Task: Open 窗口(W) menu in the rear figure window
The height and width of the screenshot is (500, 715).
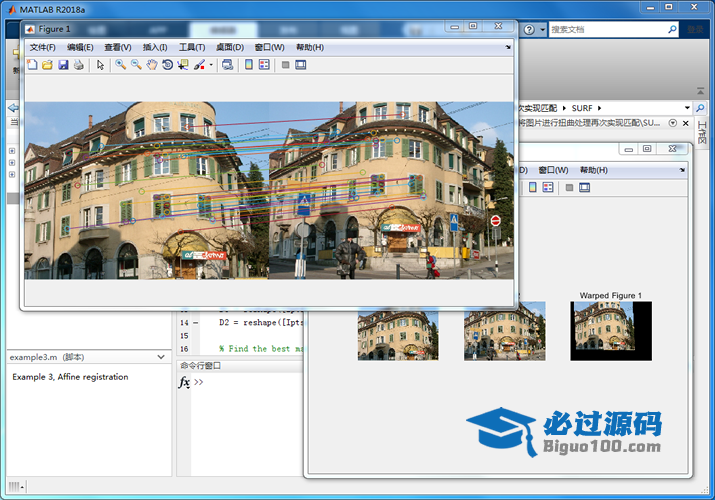Action: [553, 170]
